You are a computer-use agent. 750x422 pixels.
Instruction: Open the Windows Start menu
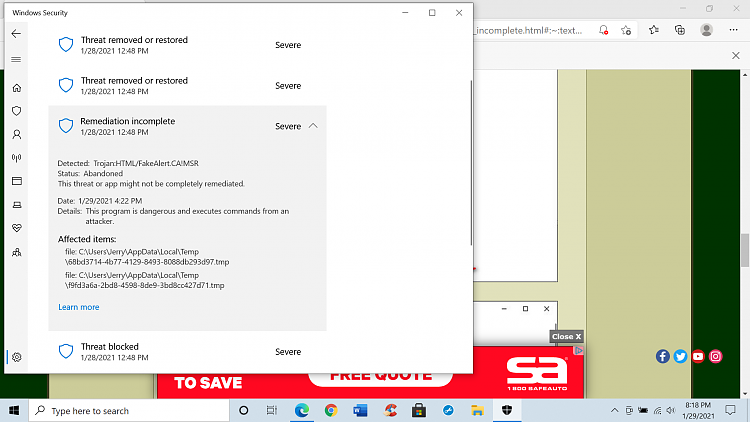[x=14, y=411]
